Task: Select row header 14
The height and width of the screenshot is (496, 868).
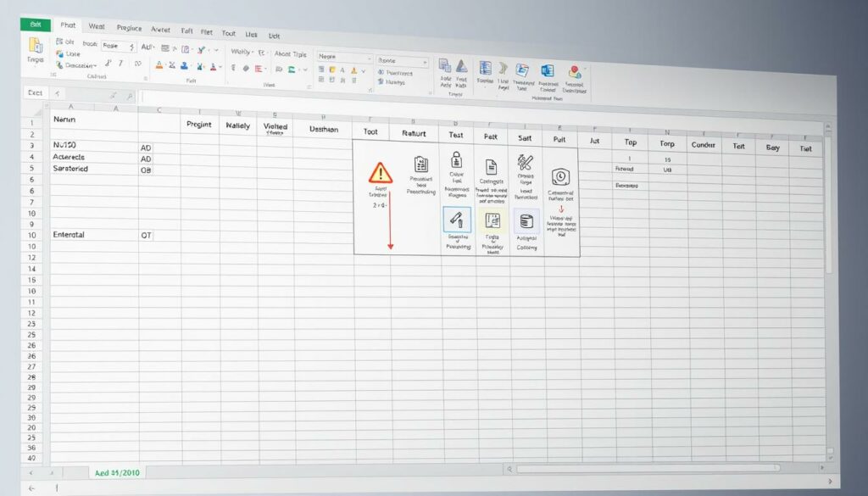Action: (x=32, y=269)
